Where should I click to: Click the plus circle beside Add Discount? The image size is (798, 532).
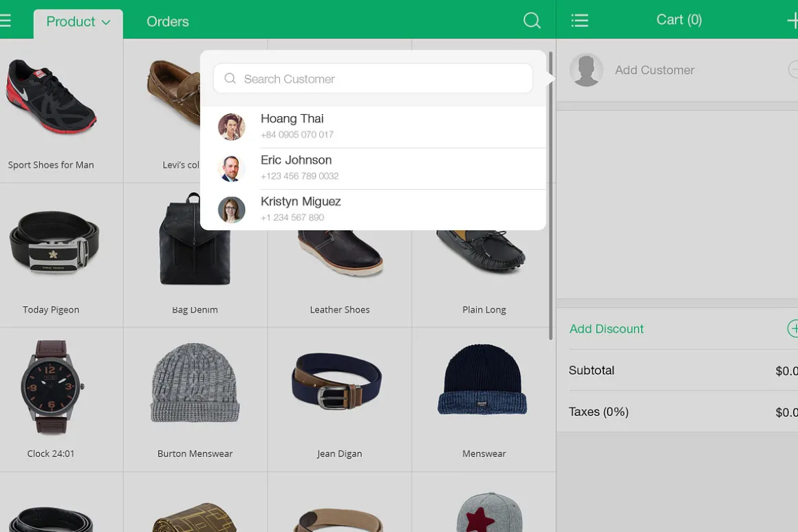pos(793,329)
